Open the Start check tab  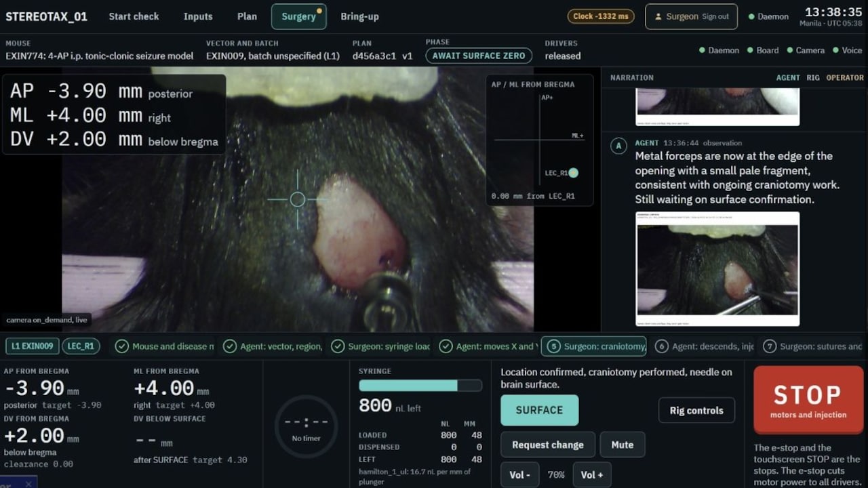[134, 16]
